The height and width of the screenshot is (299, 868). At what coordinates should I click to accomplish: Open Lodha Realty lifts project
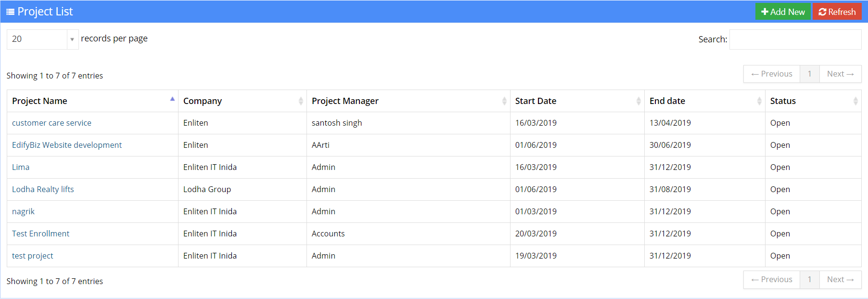(x=43, y=190)
